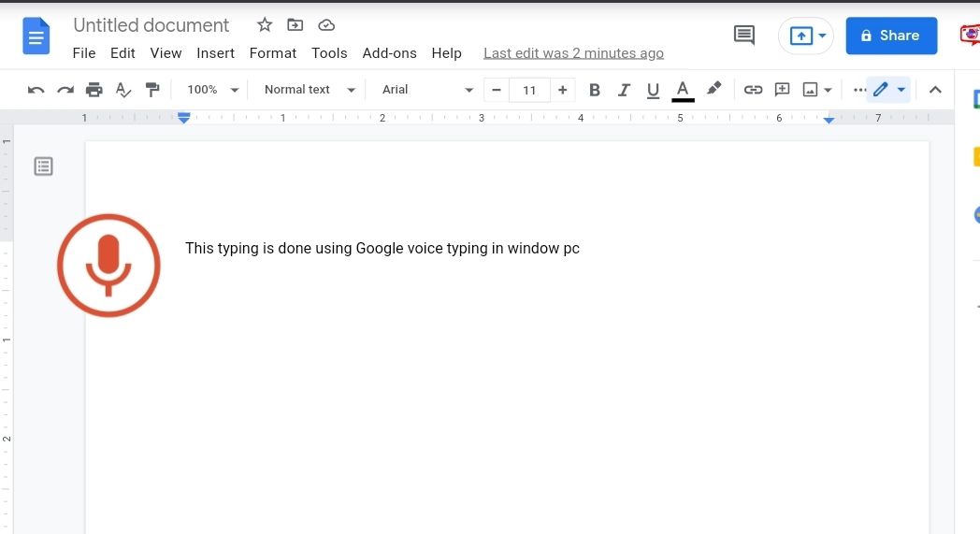Viewport: 980px width, 534px height.
Task: Open the More toolbar options ellipsis
Action: click(x=859, y=90)
